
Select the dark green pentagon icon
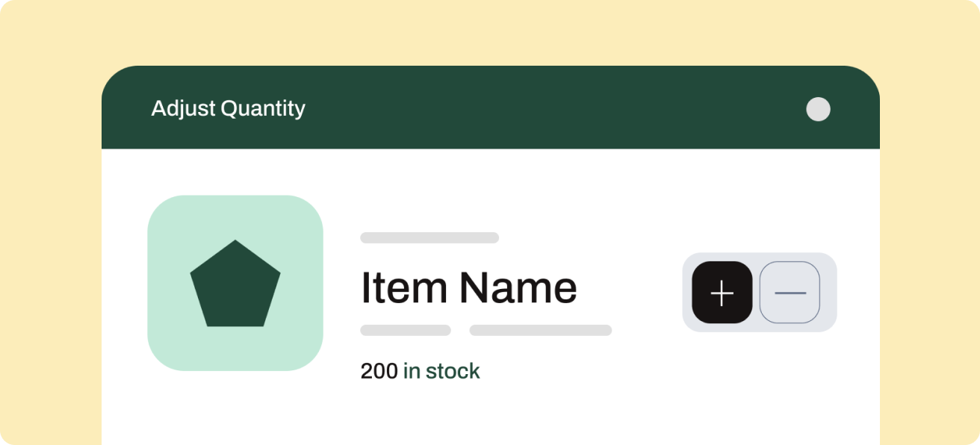235,284
